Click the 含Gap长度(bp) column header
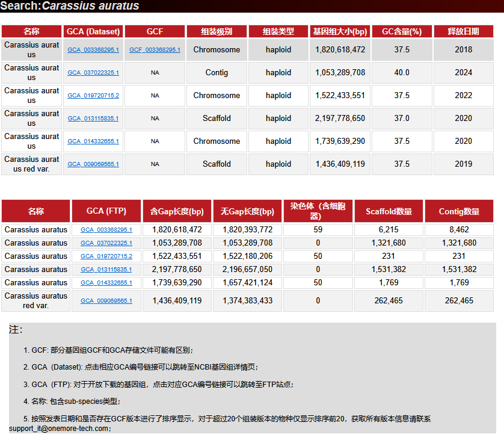Screen dimensions: 504x440 tap(177, 211)
